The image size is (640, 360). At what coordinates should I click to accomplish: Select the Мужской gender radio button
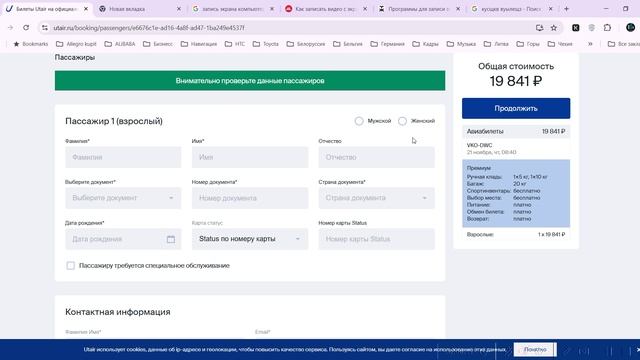359,121
